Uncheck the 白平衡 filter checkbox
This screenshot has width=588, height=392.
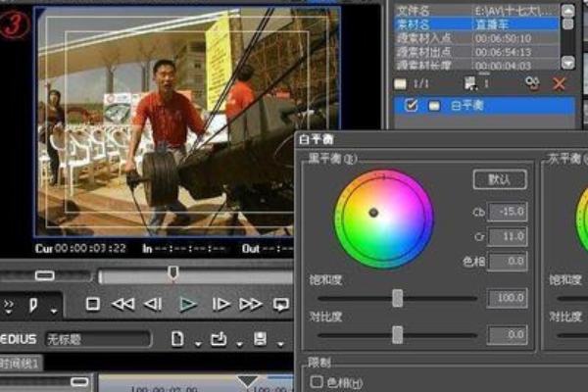coord(411,106)
